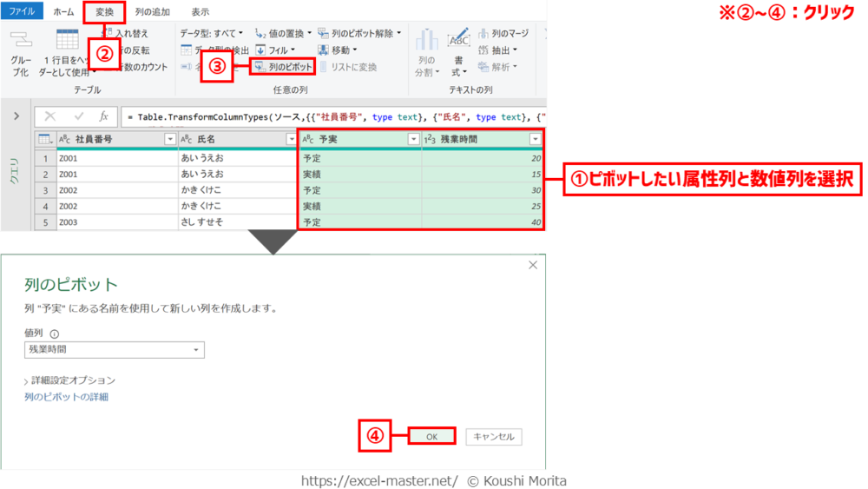
Task: Click the table icon in grid corner
Action: click(45, 139)
